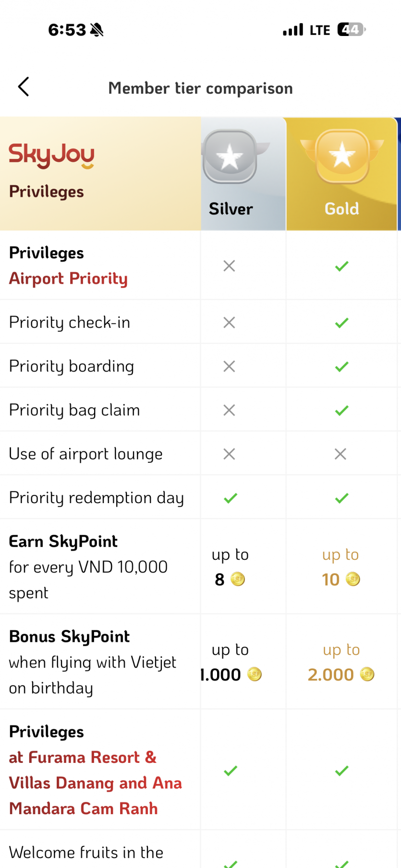This screenshot has width=401, height=868.
Task: Tap Gold checkmark for Priority check-in
Action: 342,323
